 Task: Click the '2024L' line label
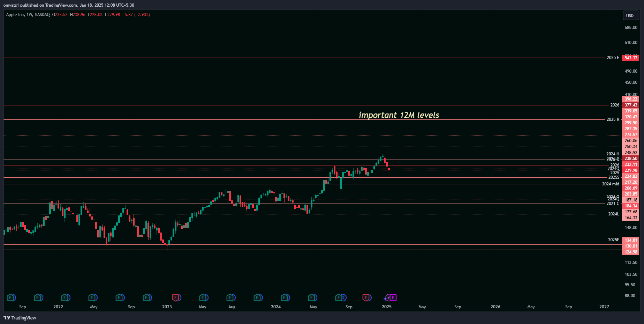[614, 214]
